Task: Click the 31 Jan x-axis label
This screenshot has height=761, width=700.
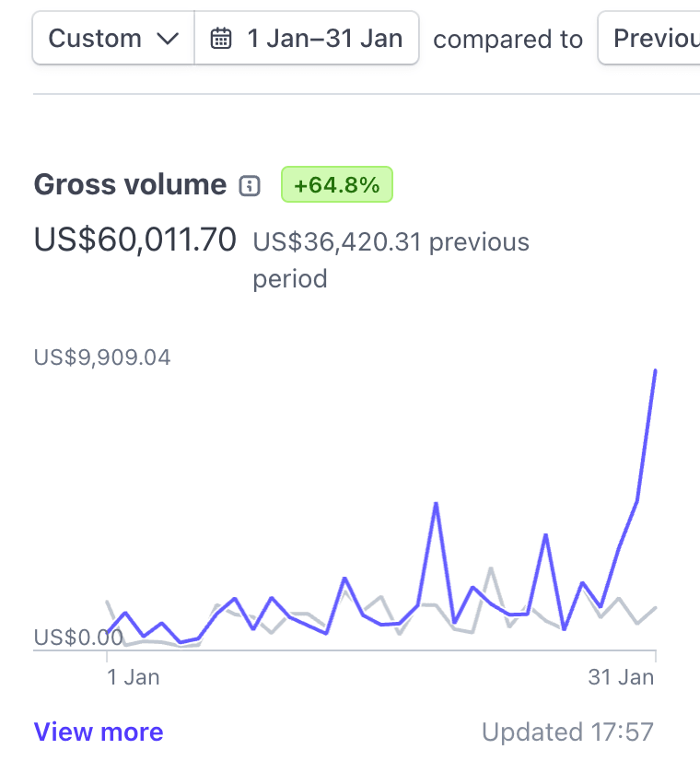Action: tap(621, 677)
